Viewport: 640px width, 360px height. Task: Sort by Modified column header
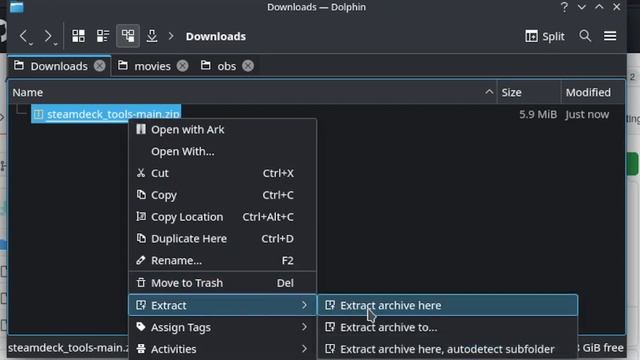tap(593, 92)
